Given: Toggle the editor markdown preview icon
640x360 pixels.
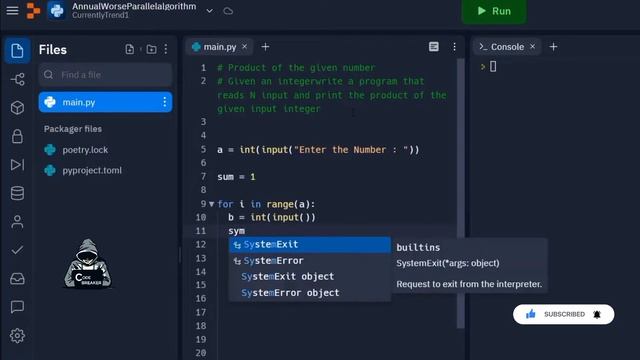Looking at the screenshot, I should pos(434,47).
